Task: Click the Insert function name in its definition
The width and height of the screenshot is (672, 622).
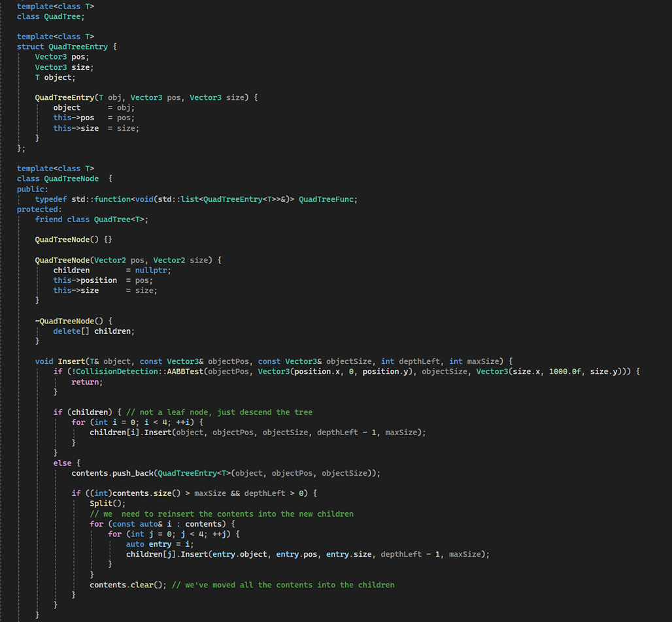Action: [71, 361]
